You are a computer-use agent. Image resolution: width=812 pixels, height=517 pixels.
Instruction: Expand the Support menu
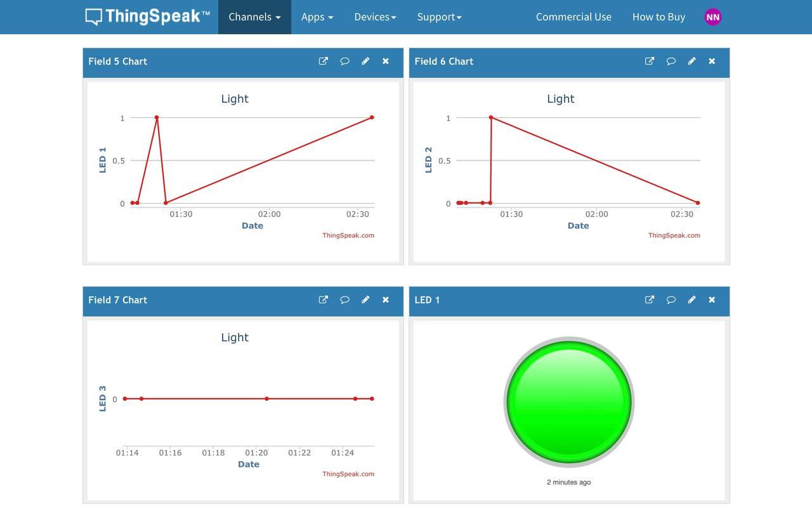click(x=439, y=17)
